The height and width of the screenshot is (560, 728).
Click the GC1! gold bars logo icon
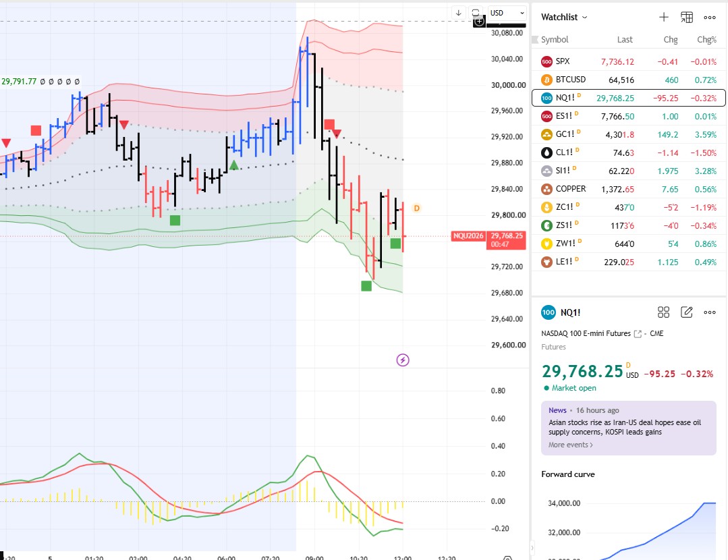(547, 134)
